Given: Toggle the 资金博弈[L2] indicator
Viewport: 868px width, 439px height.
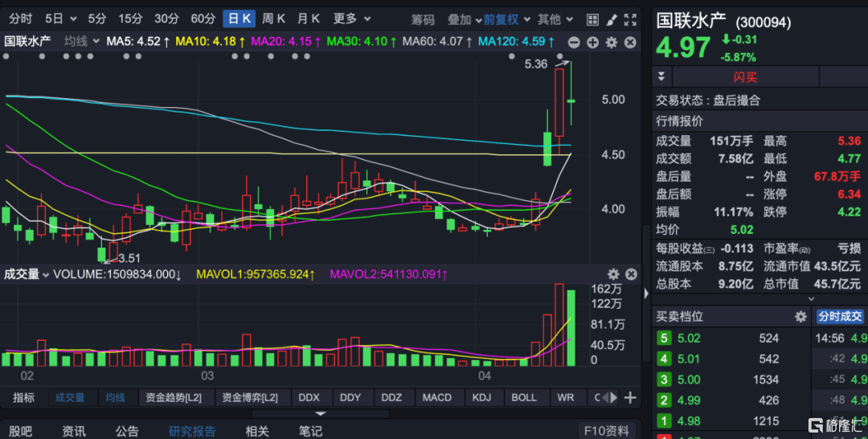Looking at the screenshot, I should tap(250, 397).
